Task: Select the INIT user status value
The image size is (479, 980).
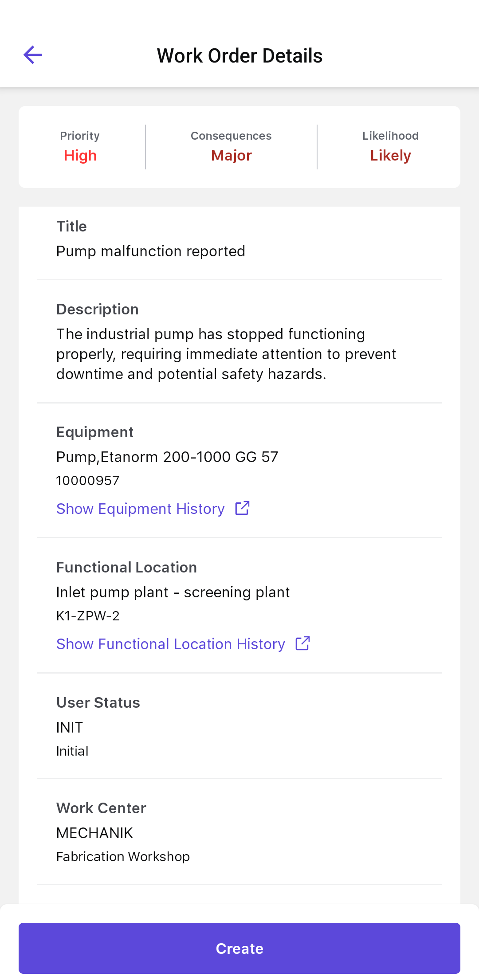Action: coord(70,728)
